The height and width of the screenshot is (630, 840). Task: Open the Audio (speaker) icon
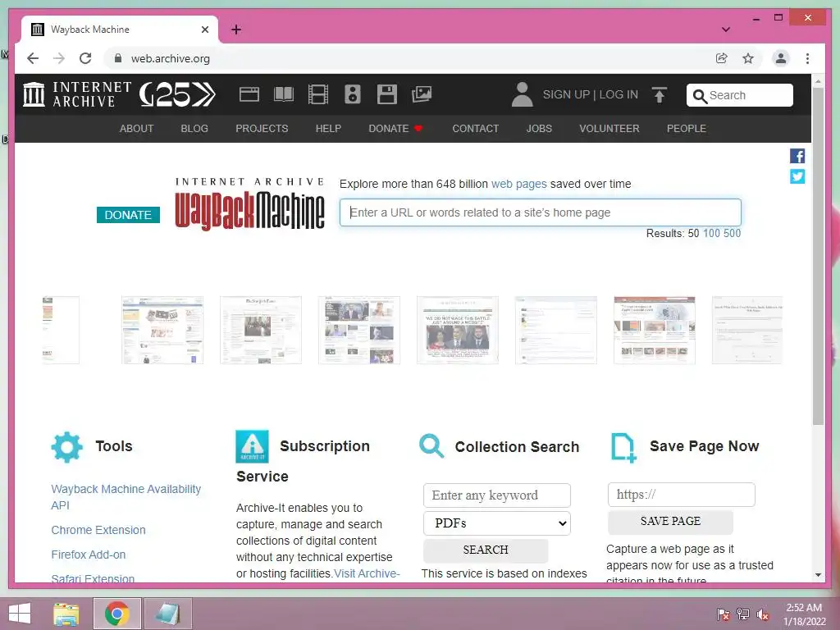tap(353, 94)
